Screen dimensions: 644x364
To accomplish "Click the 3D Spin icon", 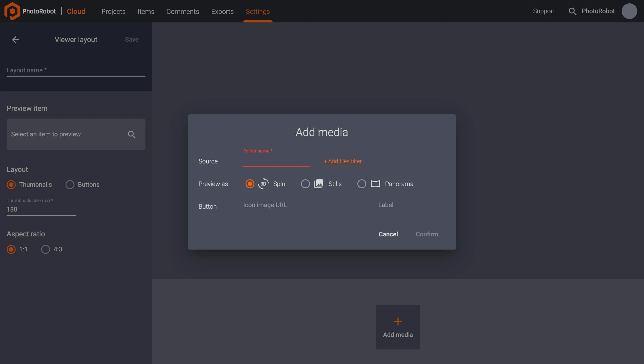I will (263, 184).
